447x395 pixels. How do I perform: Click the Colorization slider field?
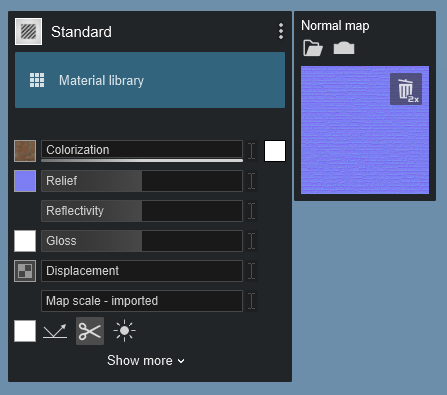[142, 150]
